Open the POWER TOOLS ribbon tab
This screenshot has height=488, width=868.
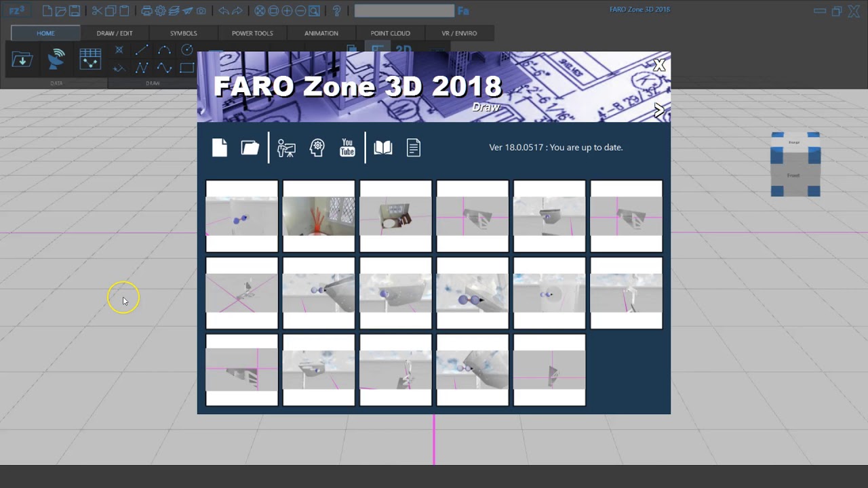pos(252,33)
